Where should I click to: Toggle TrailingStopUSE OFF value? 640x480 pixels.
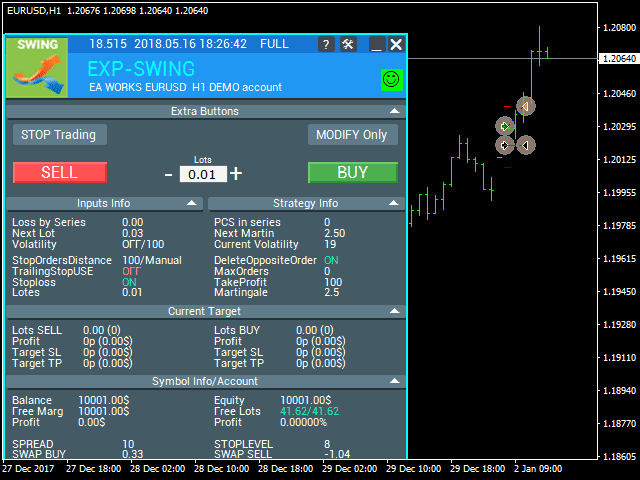coord(131,271)
